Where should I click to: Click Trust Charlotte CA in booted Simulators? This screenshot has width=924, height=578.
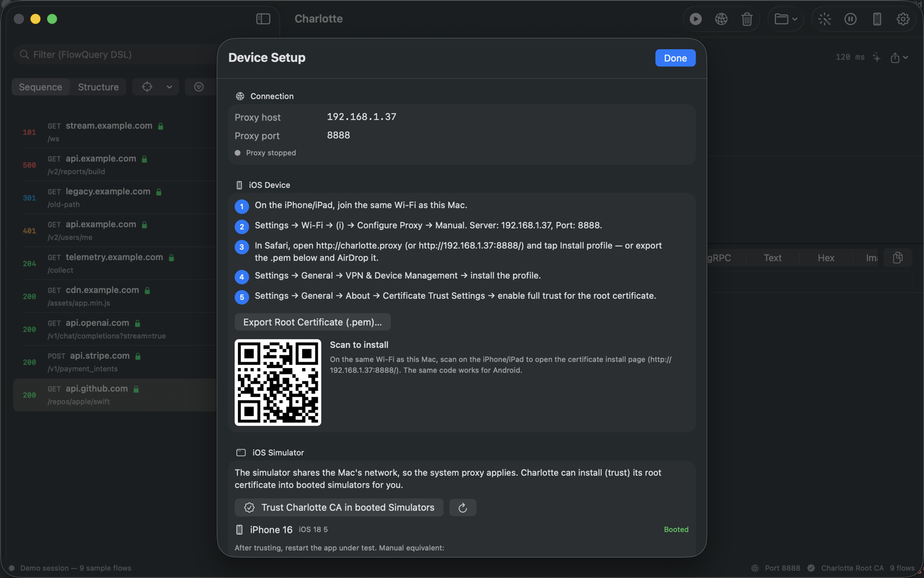click(339, 507)
